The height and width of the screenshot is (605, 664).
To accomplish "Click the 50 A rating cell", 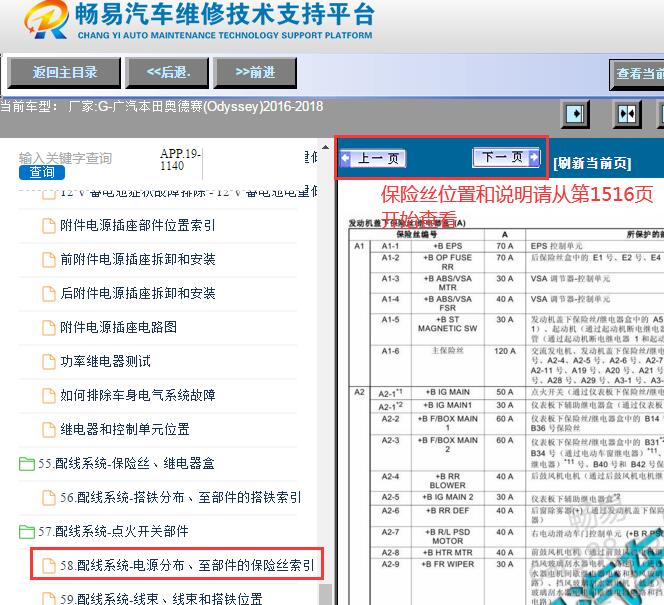I will [x=505, y=392].
